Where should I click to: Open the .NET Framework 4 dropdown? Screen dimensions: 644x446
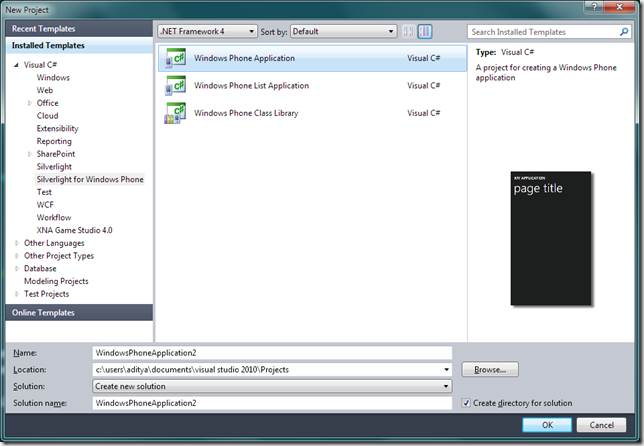(207, 32)
